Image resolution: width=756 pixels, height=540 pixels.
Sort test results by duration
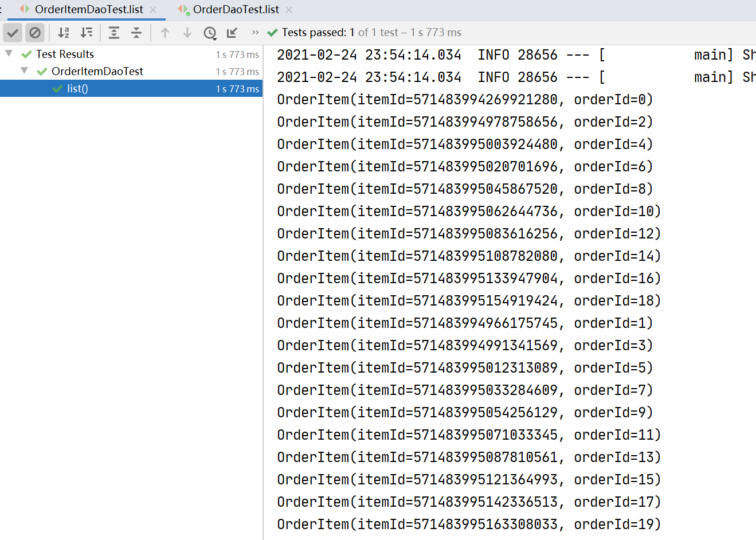[x=87, y=33]
